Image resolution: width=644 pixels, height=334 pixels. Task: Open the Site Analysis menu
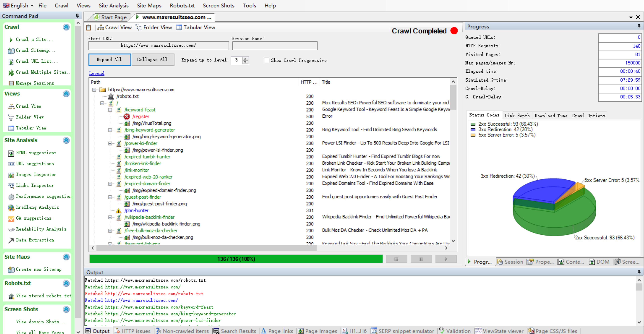coord(113,6)
